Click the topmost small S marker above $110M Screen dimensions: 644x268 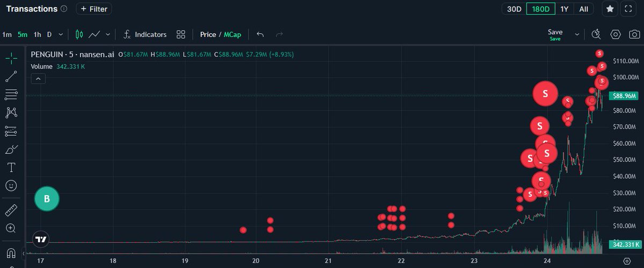[x=600, y=53]
